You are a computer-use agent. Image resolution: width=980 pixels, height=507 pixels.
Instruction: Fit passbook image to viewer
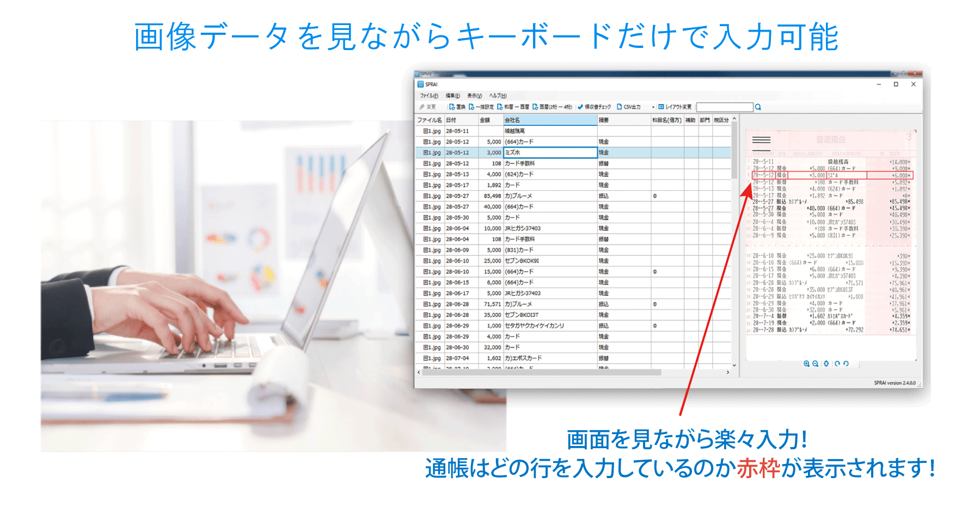pos(826,364)
